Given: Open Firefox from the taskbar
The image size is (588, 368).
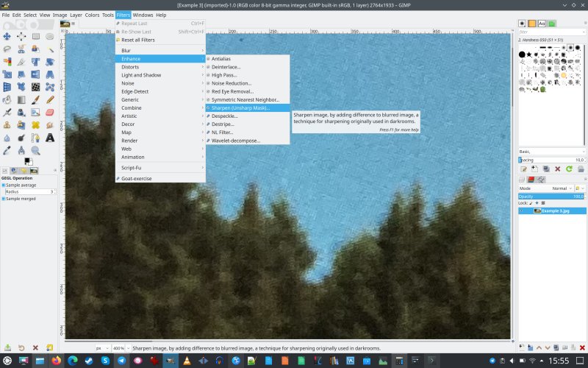Looking at the screenshot, I should (x=57, y=361).
